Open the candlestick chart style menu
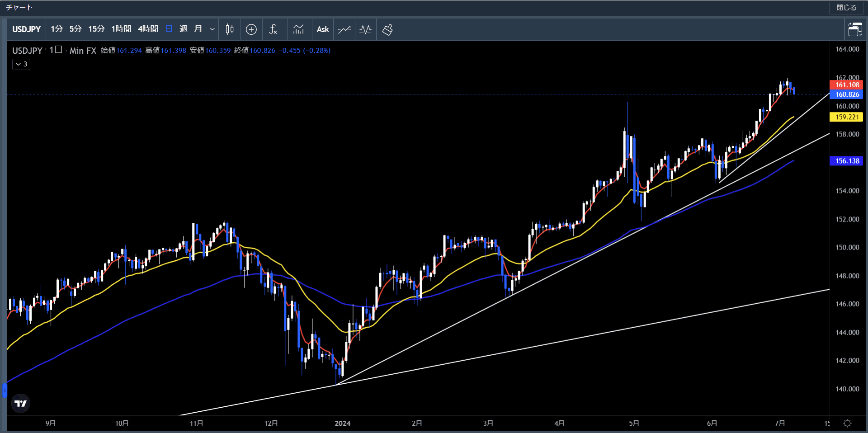 point(230,29)
